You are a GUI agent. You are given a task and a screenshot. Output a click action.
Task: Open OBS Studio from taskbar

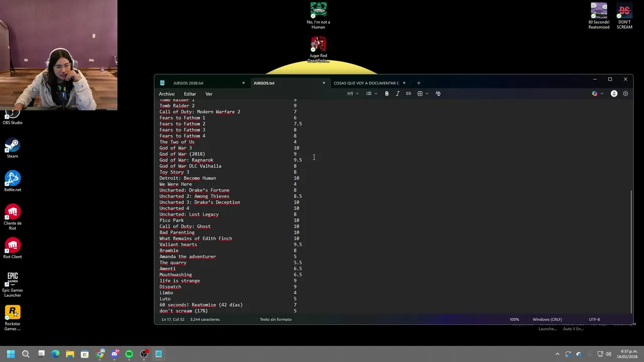pyautogui.click(x=144, y=354)
